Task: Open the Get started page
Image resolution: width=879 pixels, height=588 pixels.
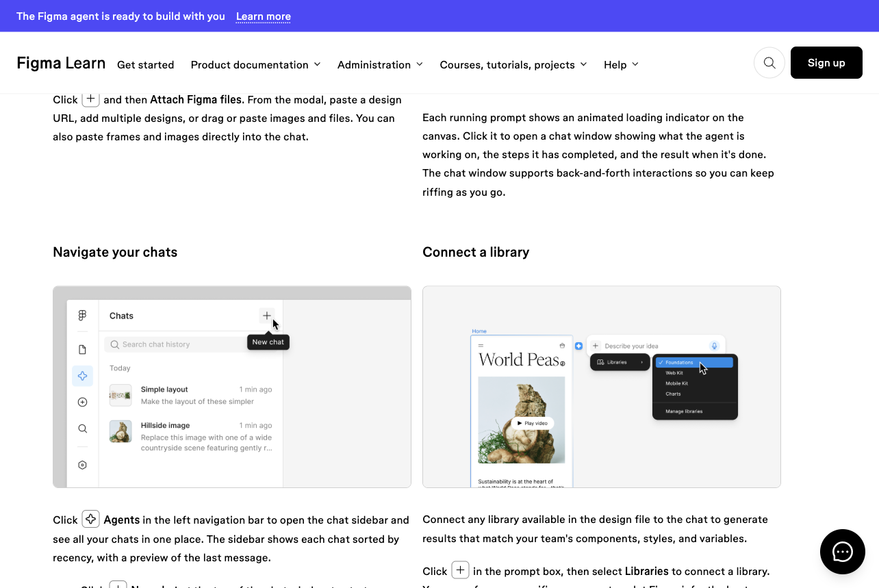Action: (146, 64)
